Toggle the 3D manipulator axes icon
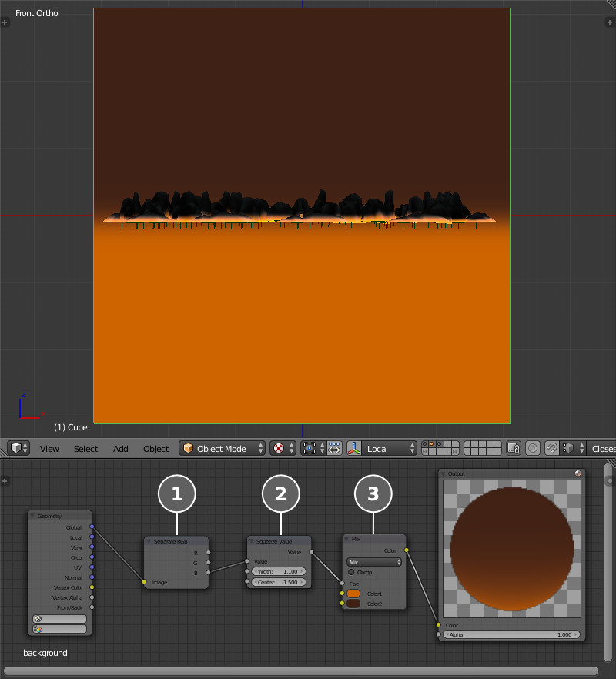The image size is (616, 679). point(355,448)
